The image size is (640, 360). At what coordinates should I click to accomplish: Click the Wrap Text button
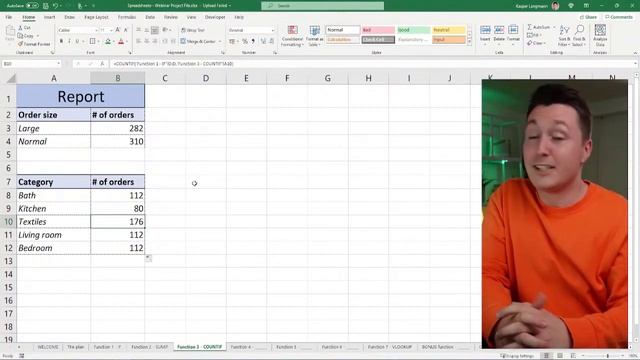[x=193, y=30]
